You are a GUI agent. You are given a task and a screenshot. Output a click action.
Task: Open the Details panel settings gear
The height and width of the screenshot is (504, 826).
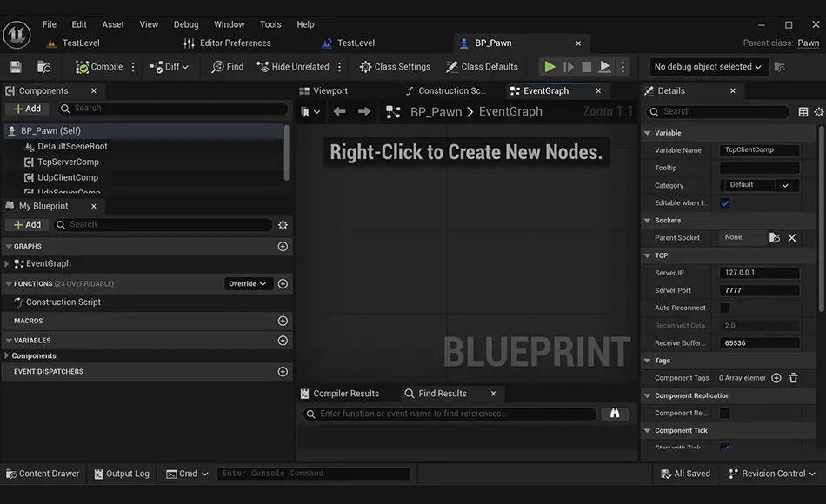[819, 111]
